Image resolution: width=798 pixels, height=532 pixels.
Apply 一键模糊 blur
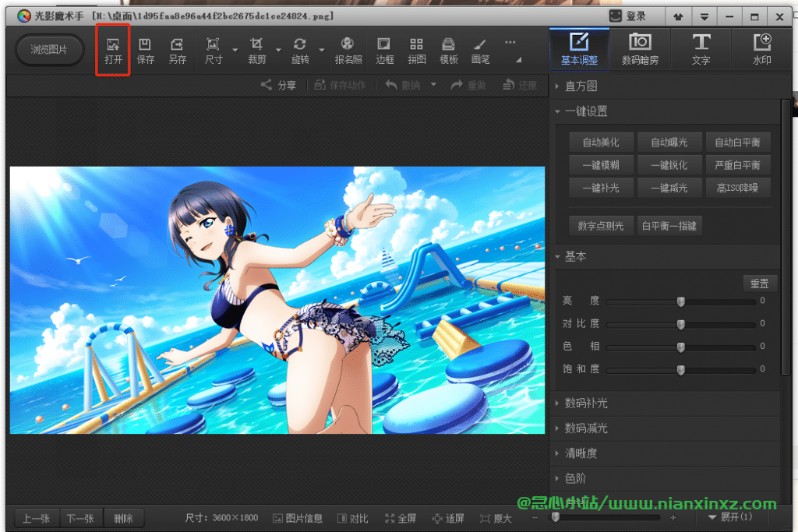tap(601, 165)
